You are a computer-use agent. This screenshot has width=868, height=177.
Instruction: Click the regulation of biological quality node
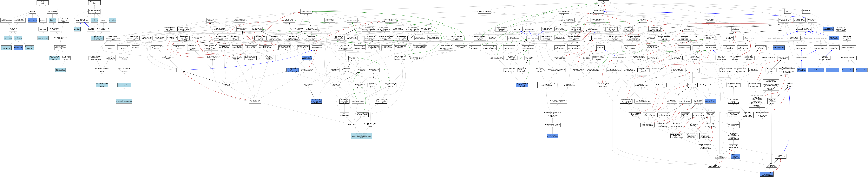pyautogui.click(x=330, y=20)
